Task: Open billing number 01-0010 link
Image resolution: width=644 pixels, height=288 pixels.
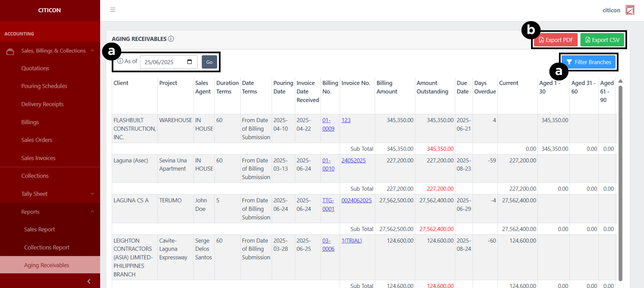Action: [x=328, y=164]
